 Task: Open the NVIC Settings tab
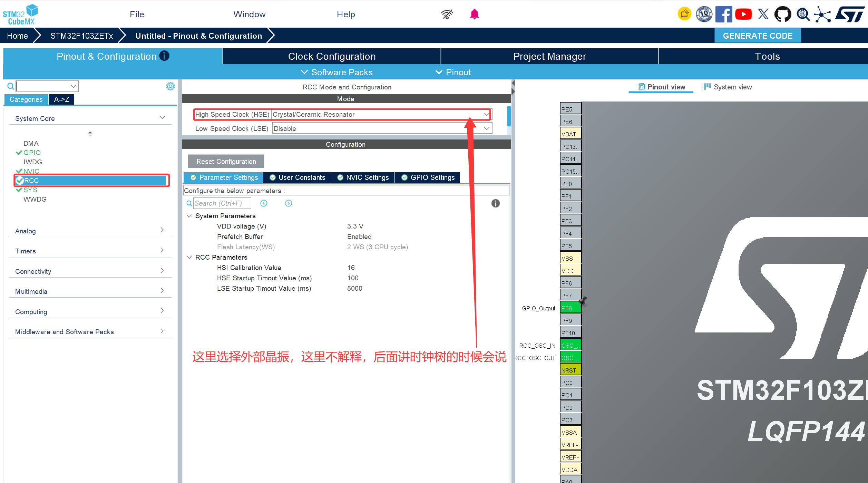363,177
